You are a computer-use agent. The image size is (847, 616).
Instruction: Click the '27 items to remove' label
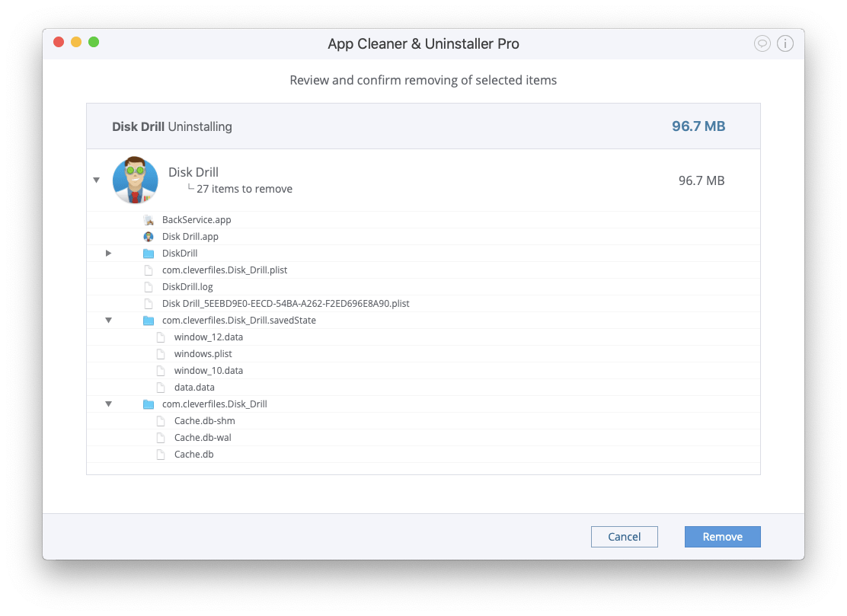pos(245,189)
